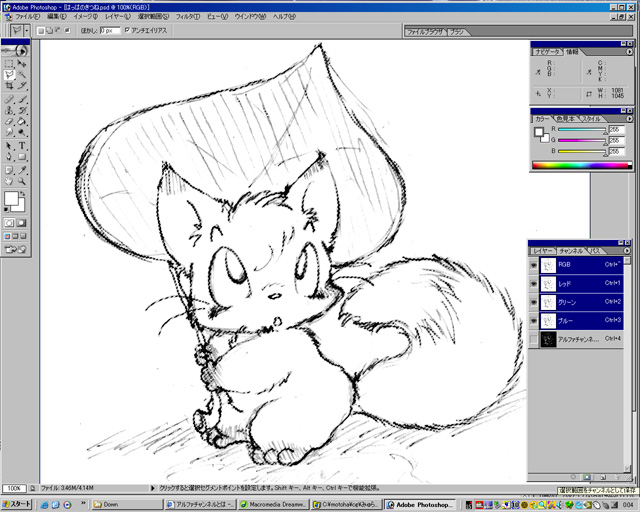Hide the Red (レッド) channel eye
Viewport: 640px width, 512px height.
point(533,283)
